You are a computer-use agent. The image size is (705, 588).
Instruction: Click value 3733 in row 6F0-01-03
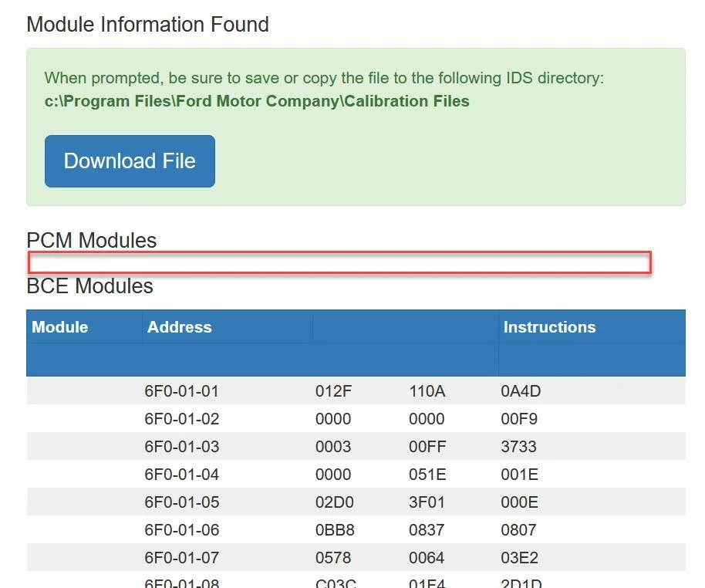point(518,447)
